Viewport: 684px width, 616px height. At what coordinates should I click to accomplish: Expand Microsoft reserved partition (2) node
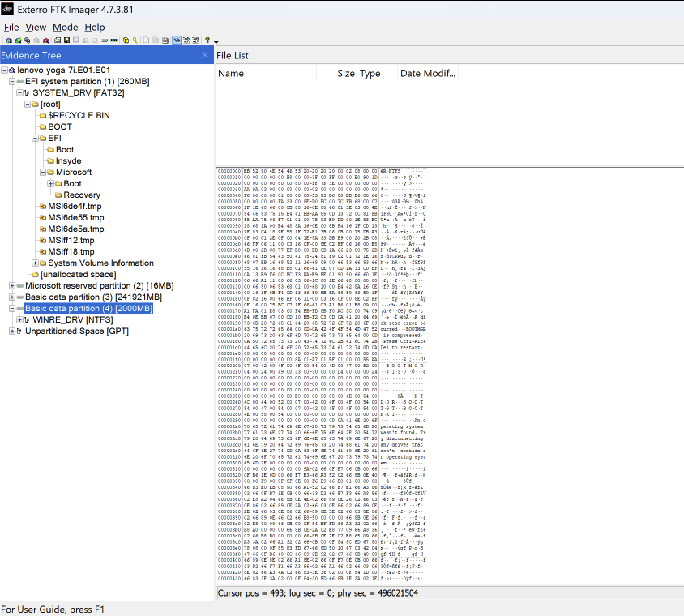[x=12, y=285]
